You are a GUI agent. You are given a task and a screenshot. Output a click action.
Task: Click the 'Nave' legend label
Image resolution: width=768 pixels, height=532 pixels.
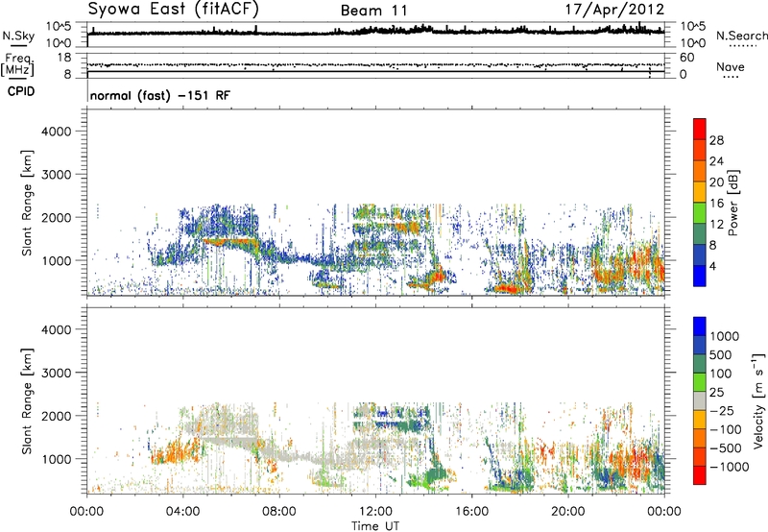click(x=731, y=66)
